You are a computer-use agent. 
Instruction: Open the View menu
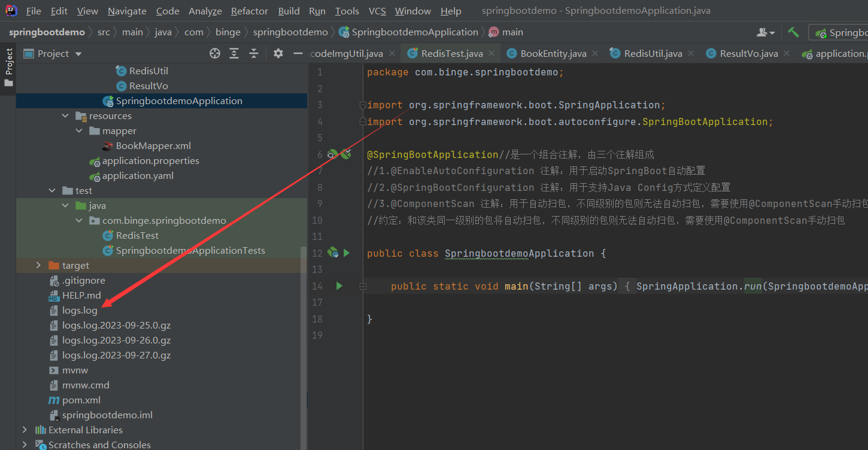(x=87, y=11)
